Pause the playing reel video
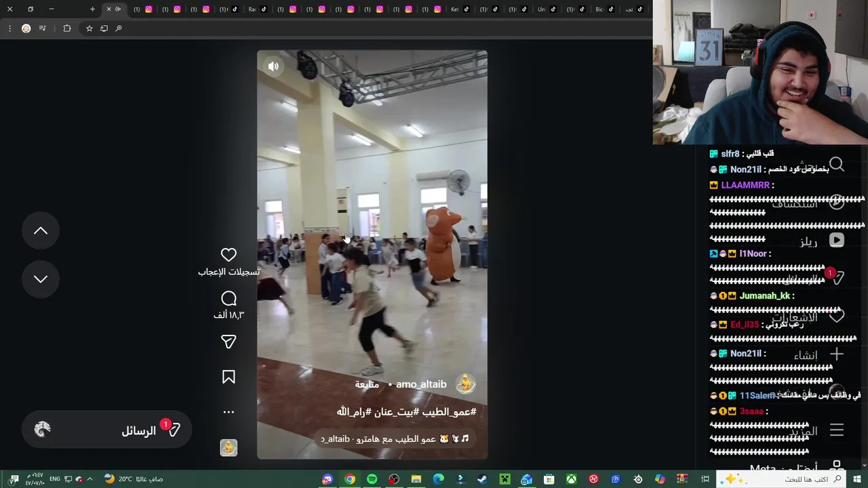 (x=372, y=254)
